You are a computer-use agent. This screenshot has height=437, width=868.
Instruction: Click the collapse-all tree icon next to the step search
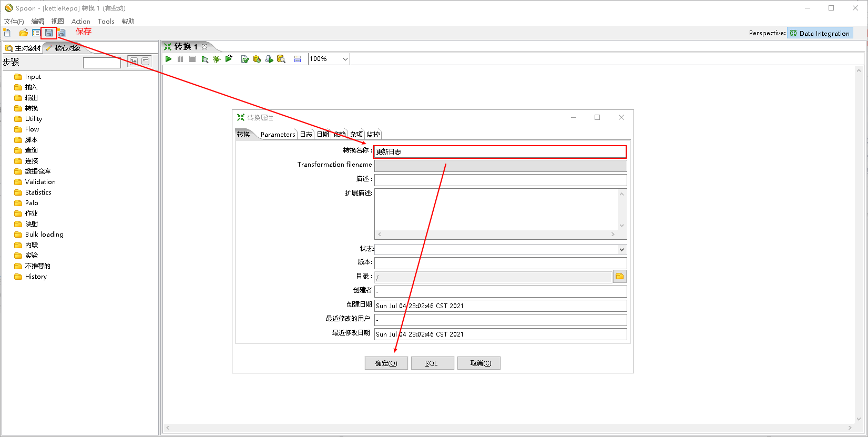(x=146, y=62)
